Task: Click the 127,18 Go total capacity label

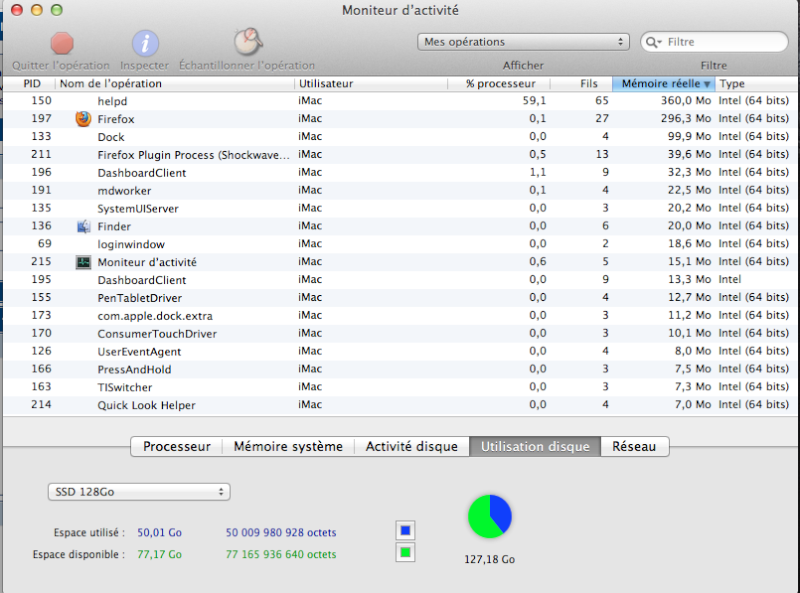Action: tap(489, 559)
